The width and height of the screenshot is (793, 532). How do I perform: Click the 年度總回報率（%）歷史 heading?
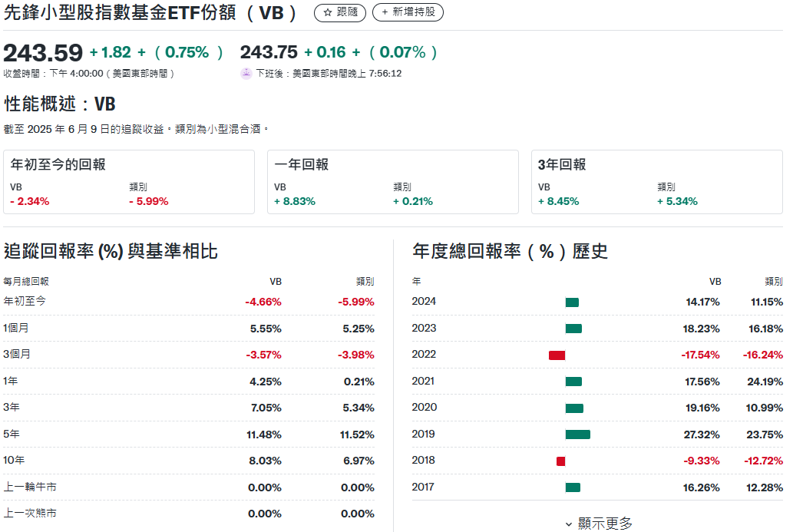510,251
